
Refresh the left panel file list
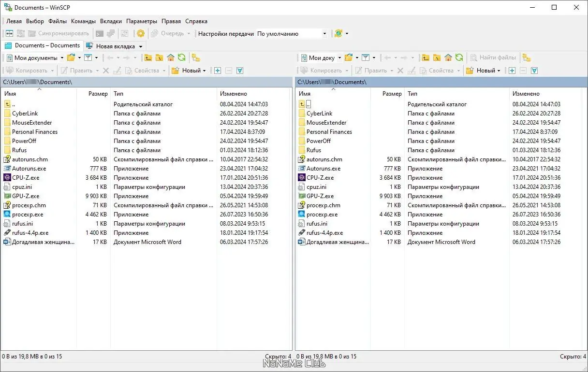(x=182, y=57)
